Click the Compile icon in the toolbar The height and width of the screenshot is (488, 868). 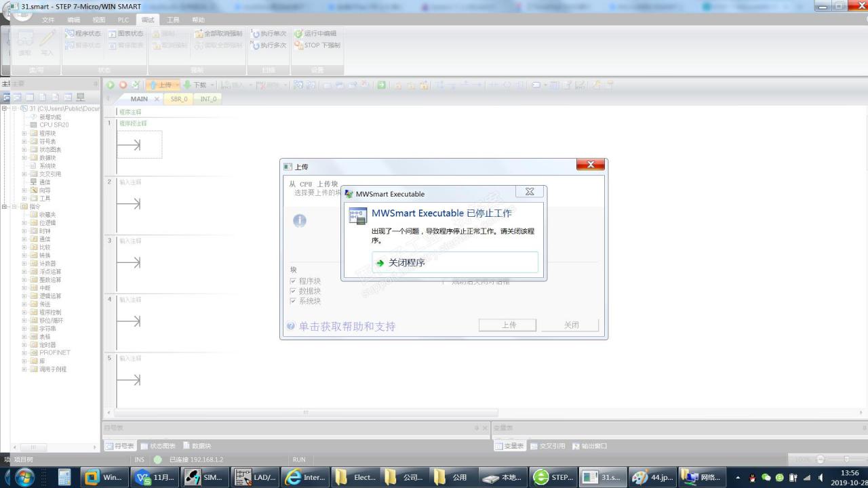135,85
